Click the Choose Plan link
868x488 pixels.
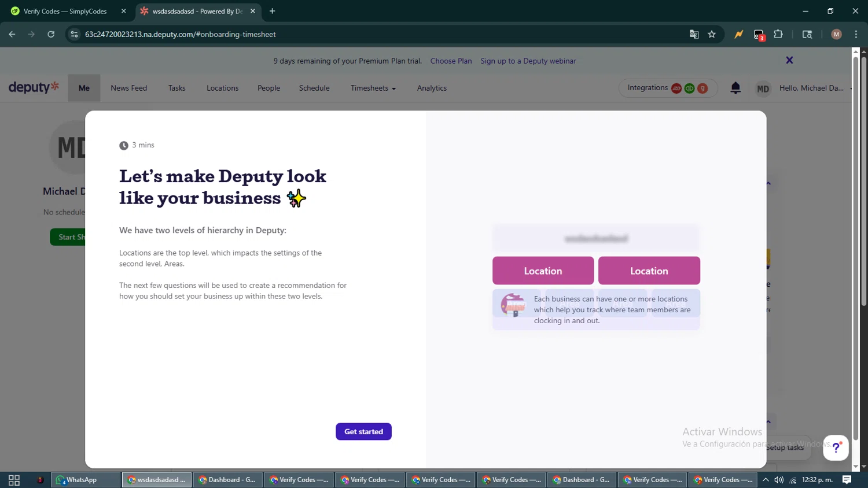[451, 61]
